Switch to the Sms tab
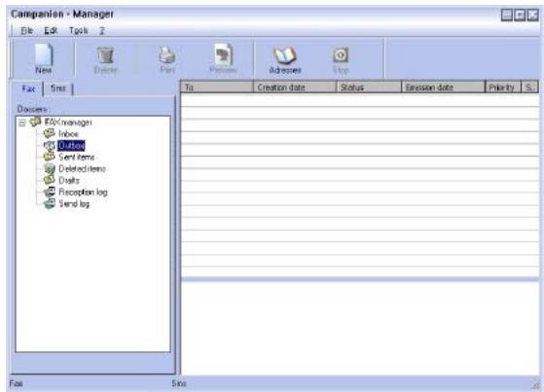Image resolution: width=544 pixels, height=392 pixels. [x=58, y=89]
